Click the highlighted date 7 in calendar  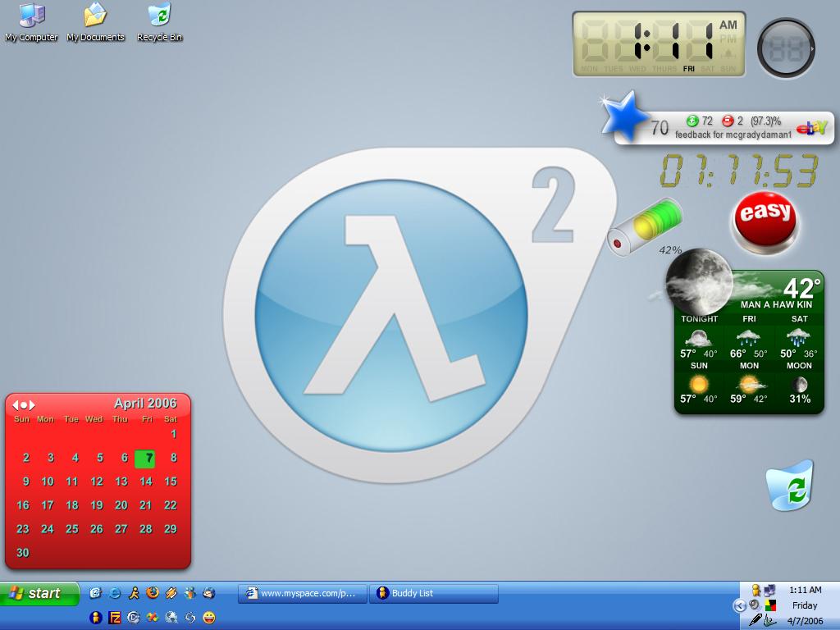tap(145, 459)
